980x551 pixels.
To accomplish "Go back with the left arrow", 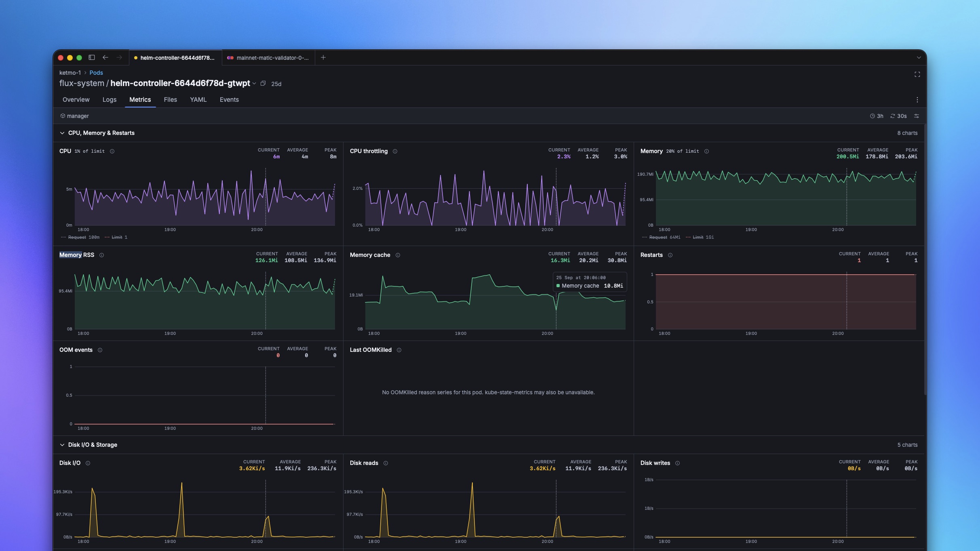I will pyautogui.click(x=105, y=57).
